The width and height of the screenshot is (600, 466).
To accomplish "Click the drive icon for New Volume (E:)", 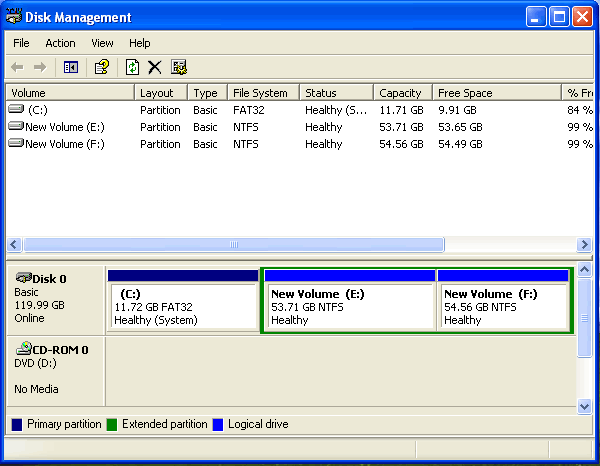I will (x=16, y=126).
